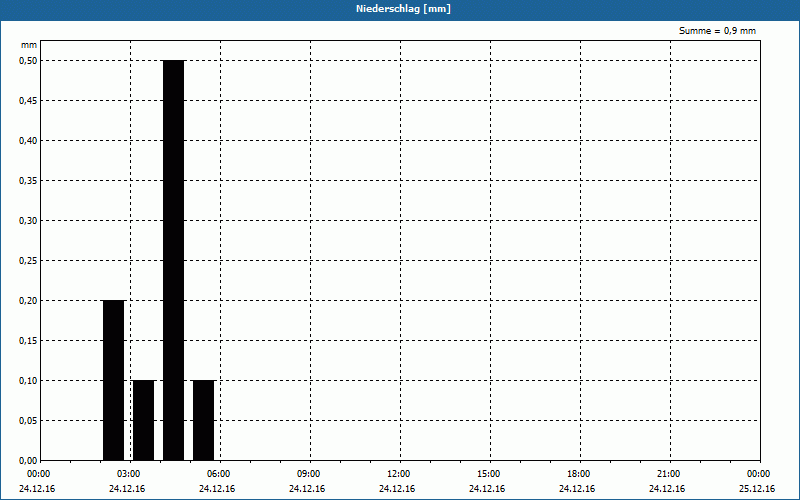
Task: Click the 0,40 y-axis value
Action: (x=28, y=141)
